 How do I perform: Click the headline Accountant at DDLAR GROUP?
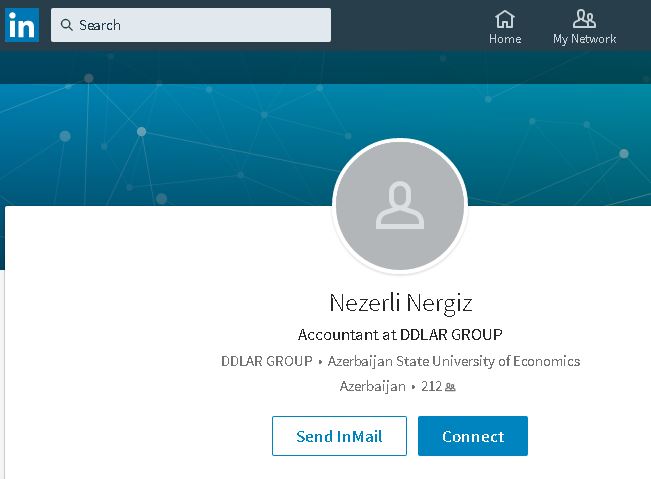point(400,334)
